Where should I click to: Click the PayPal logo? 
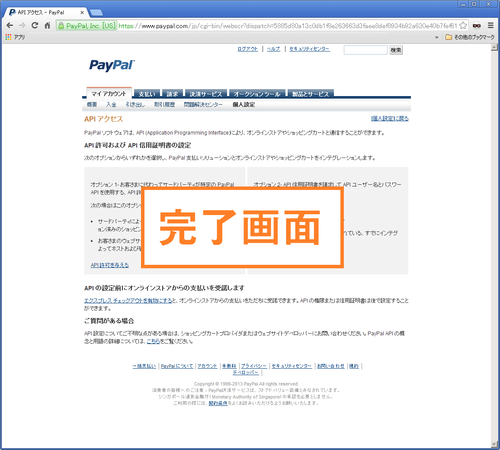tap(112, 65)
